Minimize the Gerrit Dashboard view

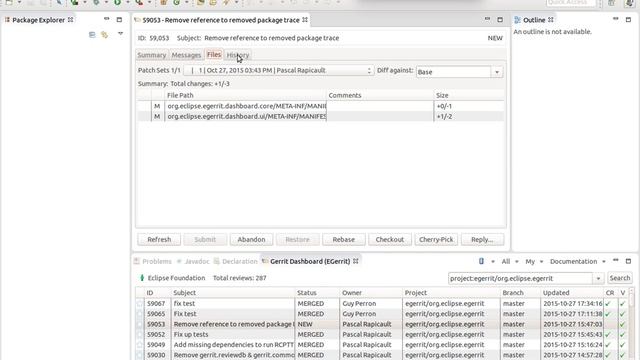616,260
